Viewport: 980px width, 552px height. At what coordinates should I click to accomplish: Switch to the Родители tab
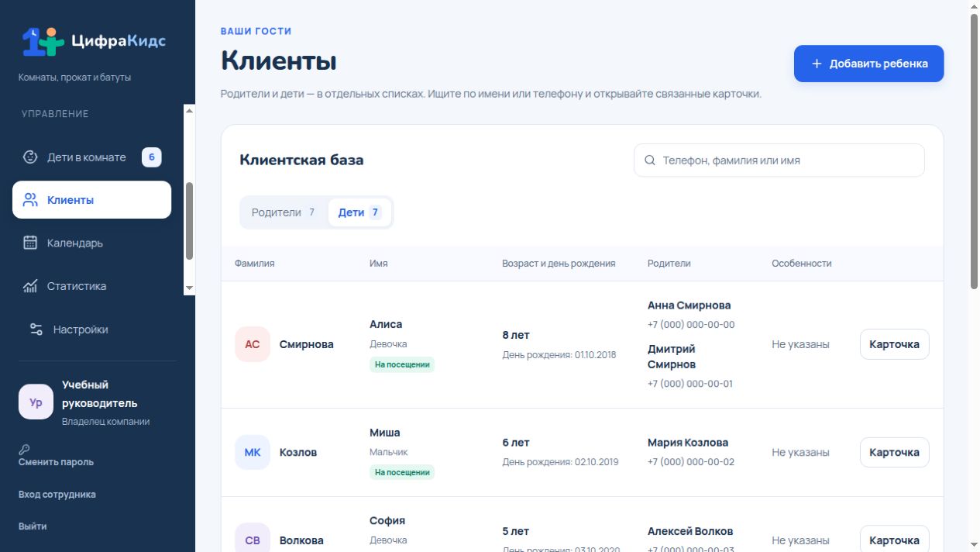pos(284,212)
